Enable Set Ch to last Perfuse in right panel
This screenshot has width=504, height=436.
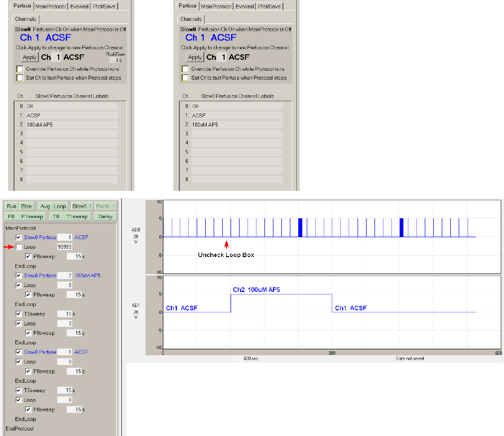click(185, 78)
